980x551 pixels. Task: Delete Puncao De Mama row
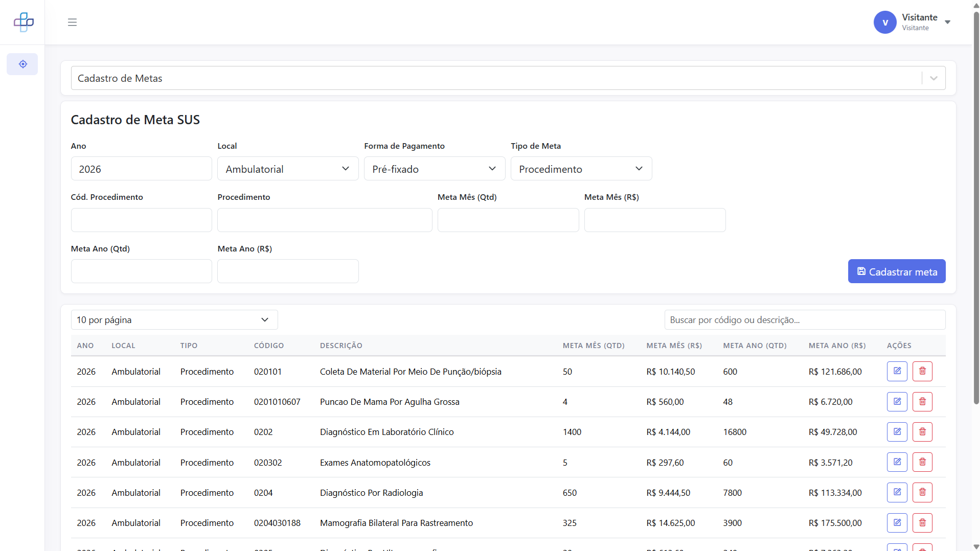tap(922, 402)
